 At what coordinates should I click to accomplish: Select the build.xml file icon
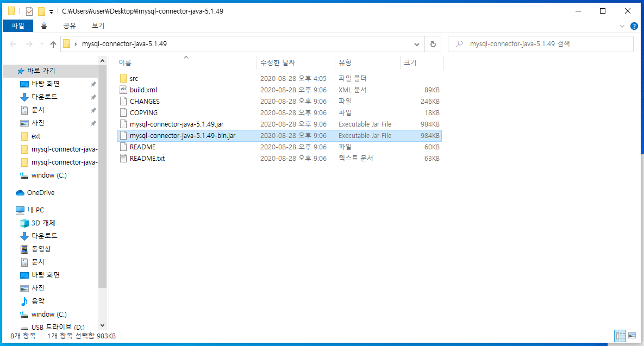pyautogui.click(x=123, y=90)
